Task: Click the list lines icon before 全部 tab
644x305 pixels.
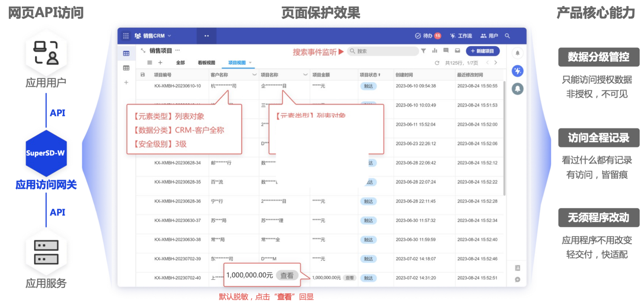Action: [150, 62]
